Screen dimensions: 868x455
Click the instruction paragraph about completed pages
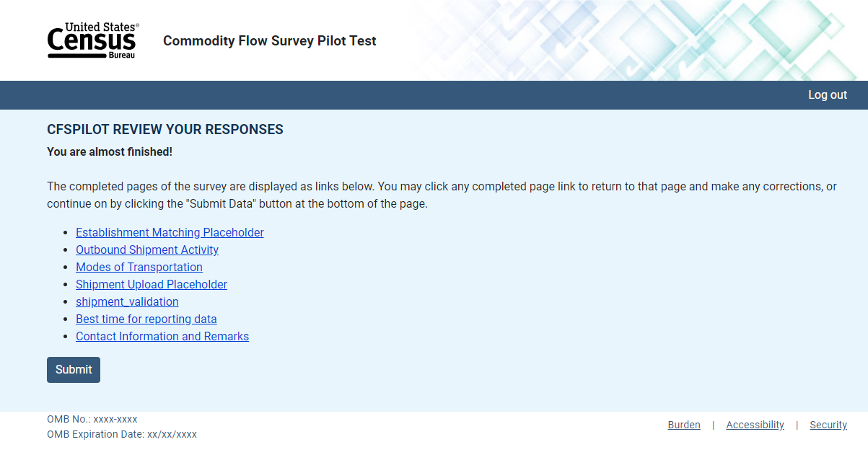tap(442, 195)
